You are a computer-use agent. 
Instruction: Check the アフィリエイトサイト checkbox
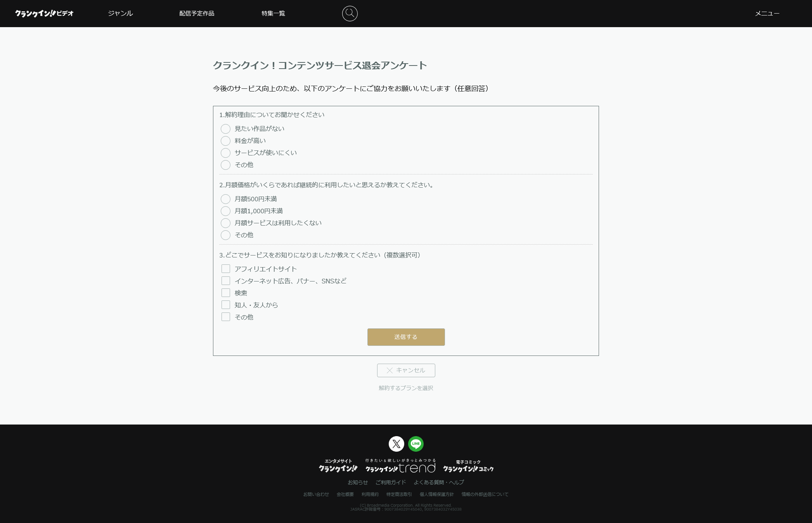coord(226,269)
